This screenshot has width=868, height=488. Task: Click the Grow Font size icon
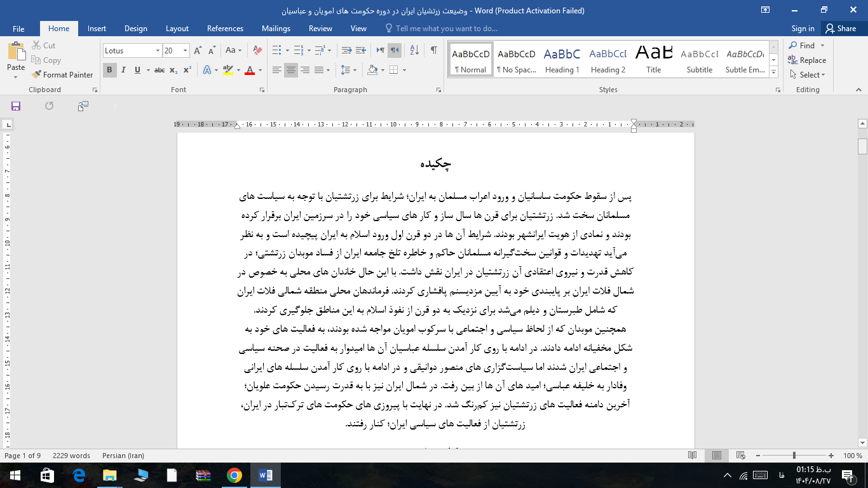pos(198,50)
